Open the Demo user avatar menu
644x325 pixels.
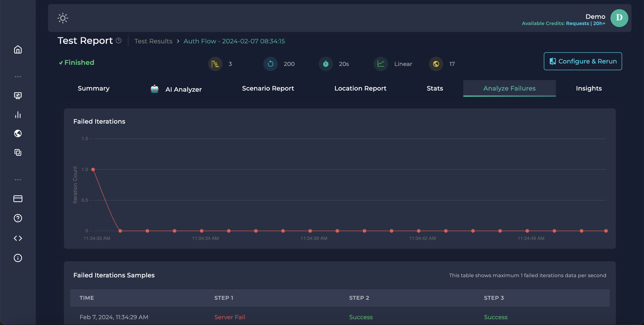pos(619,18)
